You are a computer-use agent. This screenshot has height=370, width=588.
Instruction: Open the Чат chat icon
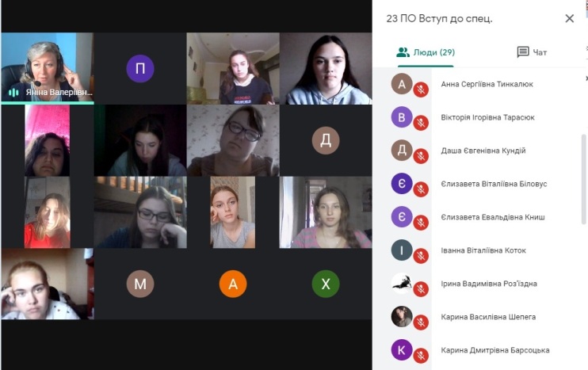pos(523,52)
